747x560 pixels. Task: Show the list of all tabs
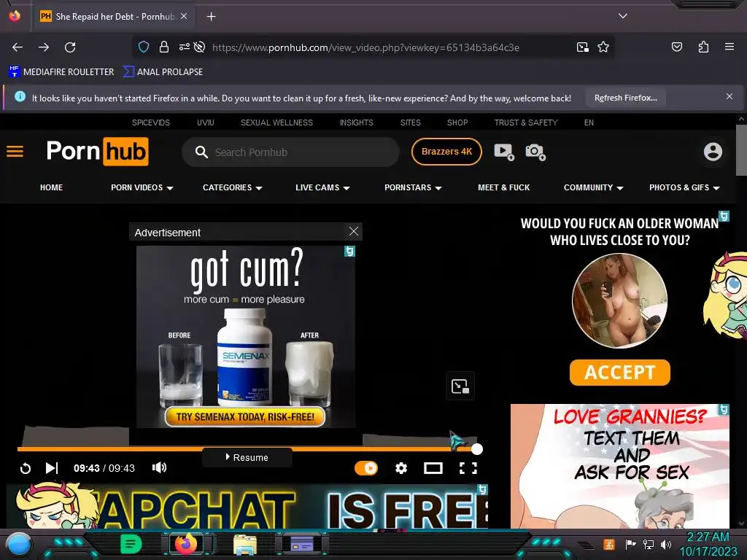click(x=623, y=16)
